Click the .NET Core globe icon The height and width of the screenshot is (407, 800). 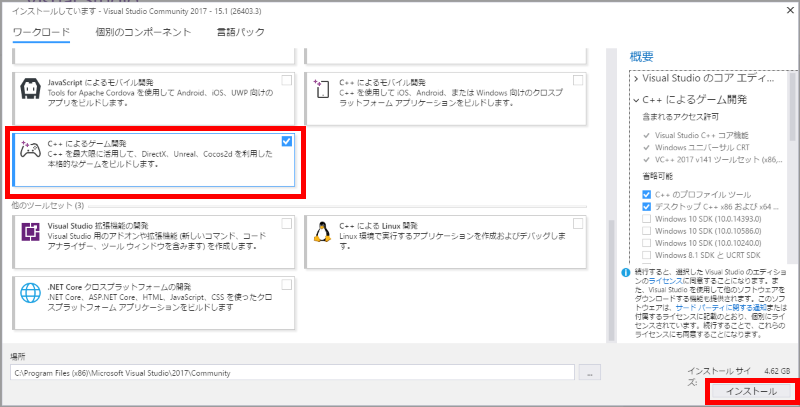pyautogui.click(x=30, y=293)
